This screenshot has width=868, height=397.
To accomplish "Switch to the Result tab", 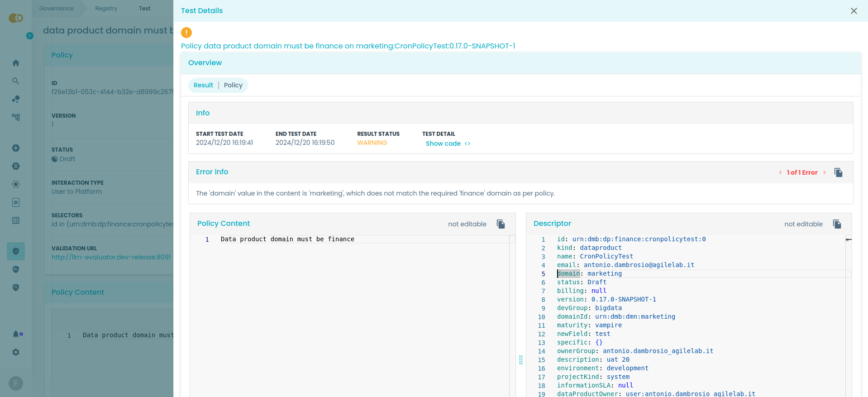I will [203, 85].
